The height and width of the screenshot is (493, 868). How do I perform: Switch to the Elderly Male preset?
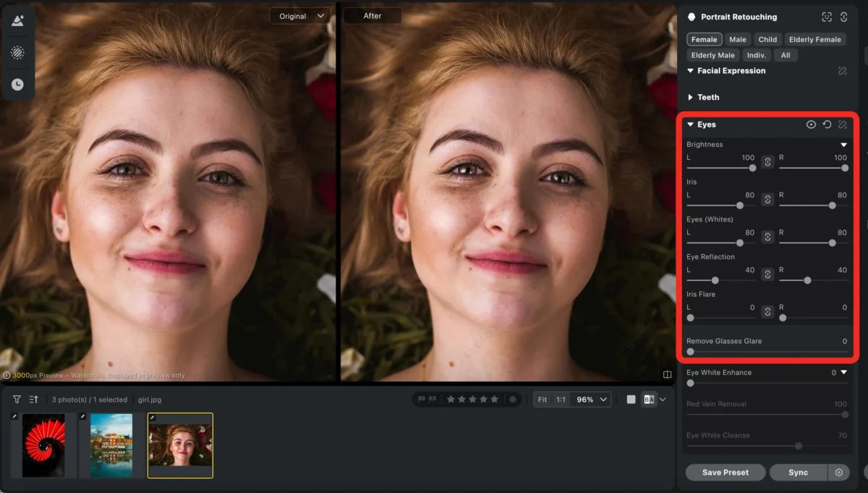click(712, 55)
